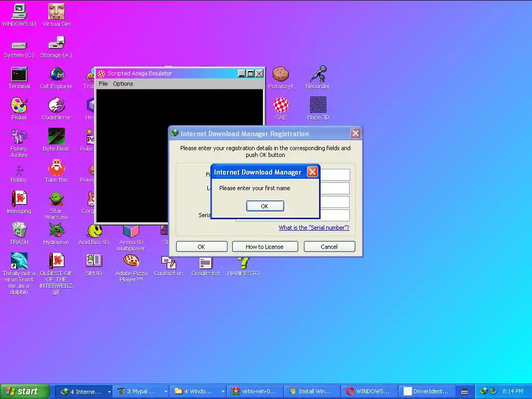Cancel the Registration dialog
The height and width of the screenshot is (399, 532).
point(329,247)
